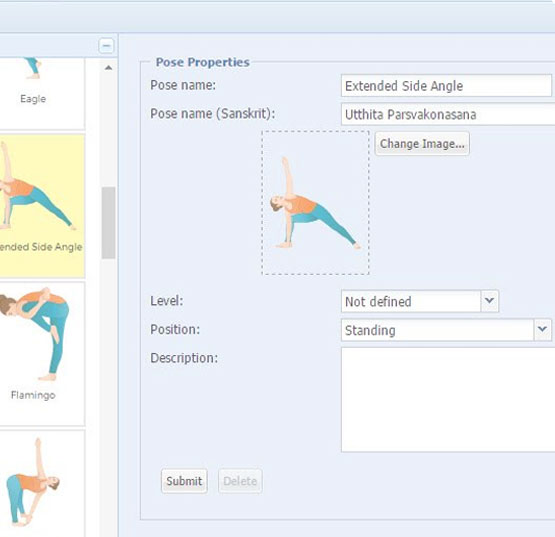Select the pose thumbnail below Flamingo

click(x=42, y=484)
